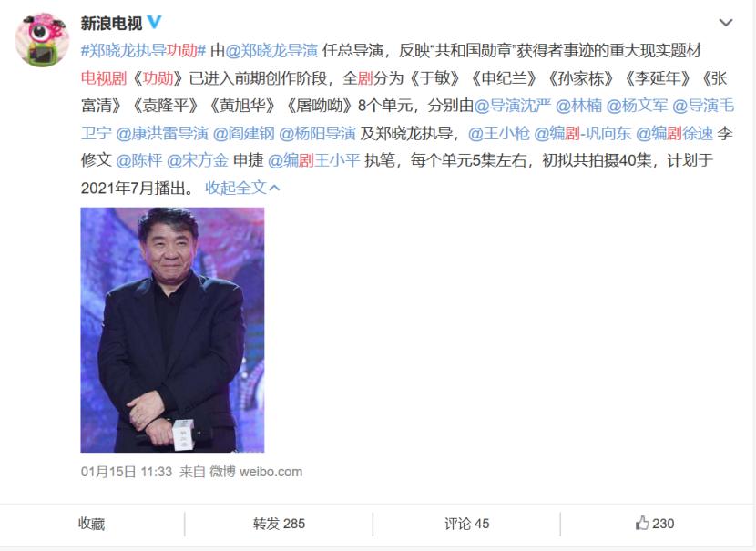This screenshot has width=756, height=551.
Task: Open mention @杨文军
Action: (637, 105)
